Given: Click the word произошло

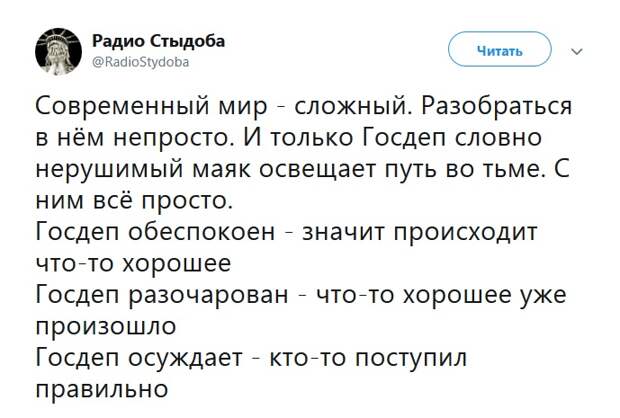Looking at the screenshot, I should pos(106,327).
